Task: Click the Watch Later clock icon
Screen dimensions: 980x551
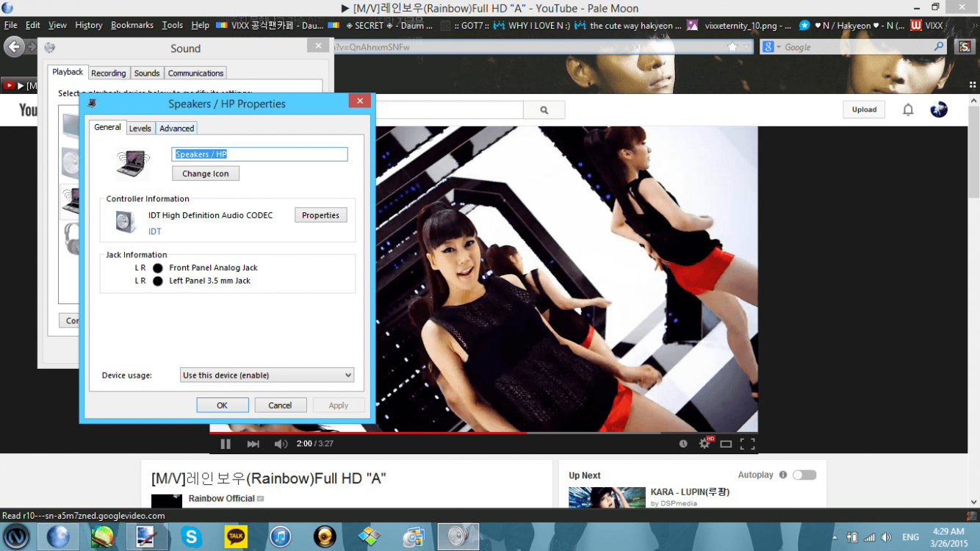Action: click(x=683, y=444)
